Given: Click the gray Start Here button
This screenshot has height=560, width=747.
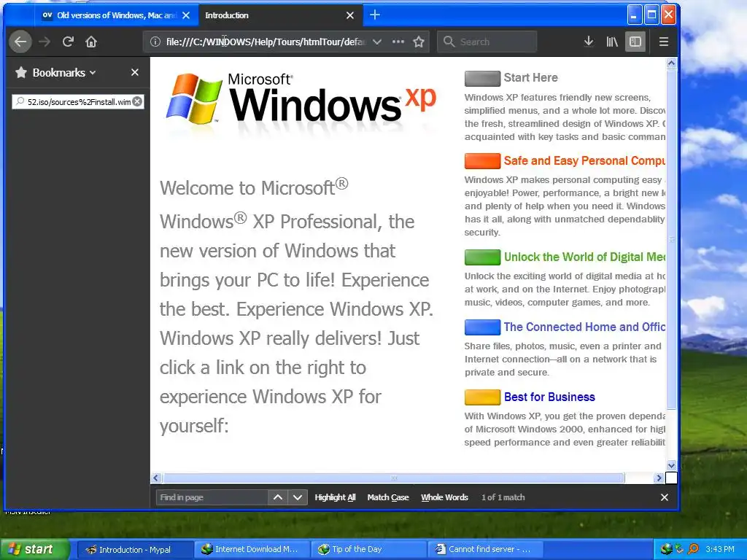Looking at the screenshot, I should [x=482, y=79].
